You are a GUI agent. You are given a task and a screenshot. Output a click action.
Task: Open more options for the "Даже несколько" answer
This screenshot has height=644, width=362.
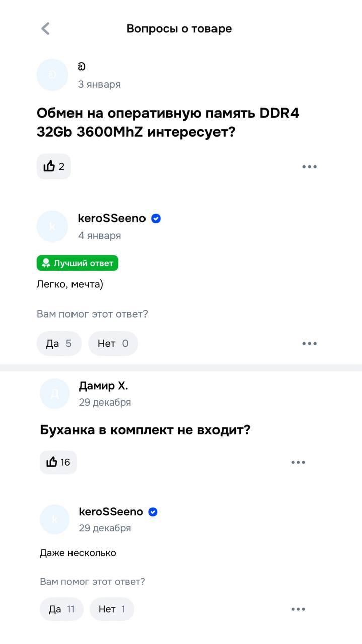298,609
